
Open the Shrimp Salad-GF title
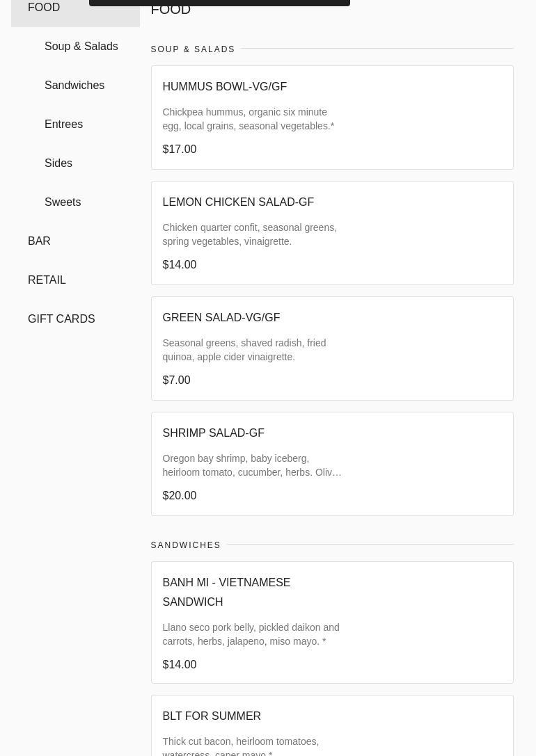[213, 433]
